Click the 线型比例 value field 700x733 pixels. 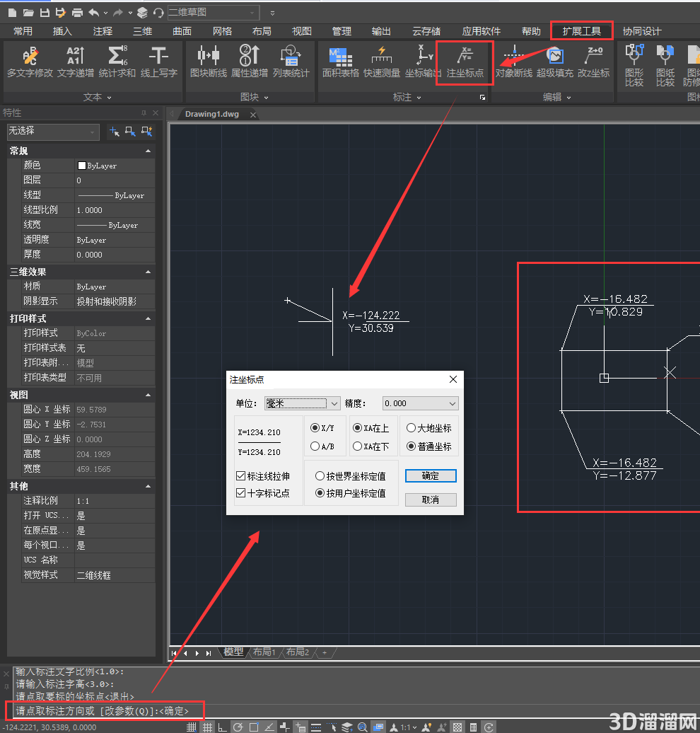[x=115, y=210]
